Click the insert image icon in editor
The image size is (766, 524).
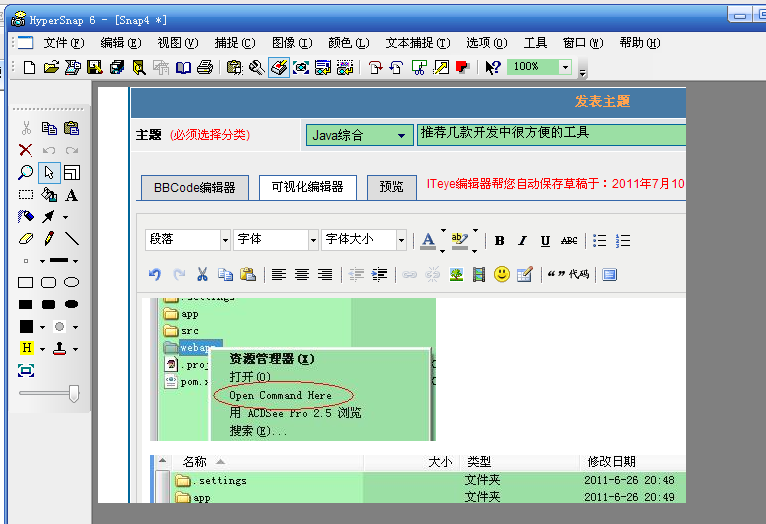(x=456, y=274)
